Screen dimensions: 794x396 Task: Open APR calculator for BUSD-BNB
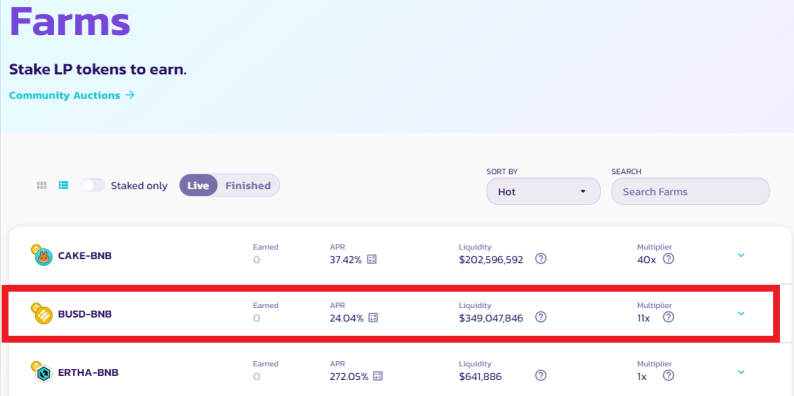pyautogui.click(x=373, y=318)
